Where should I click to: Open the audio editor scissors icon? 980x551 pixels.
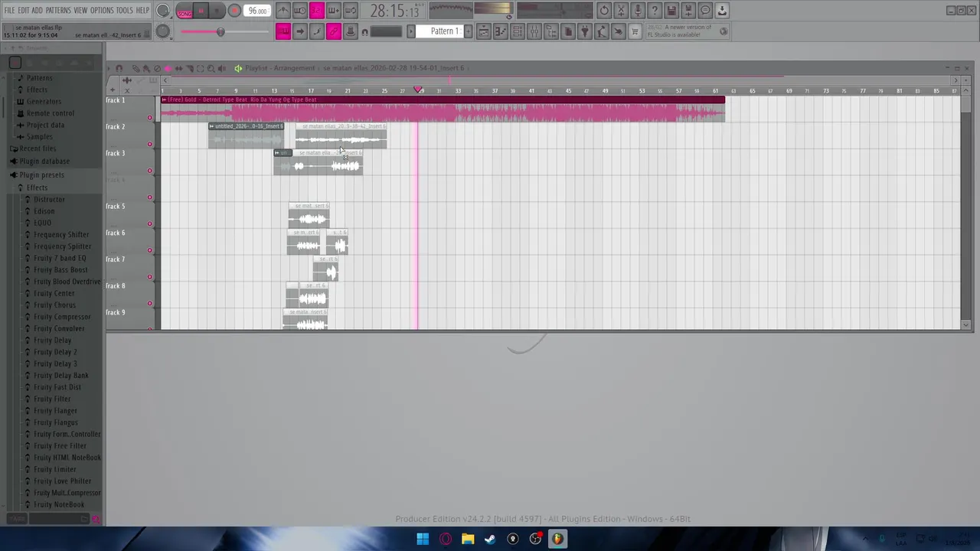point(621,11)
